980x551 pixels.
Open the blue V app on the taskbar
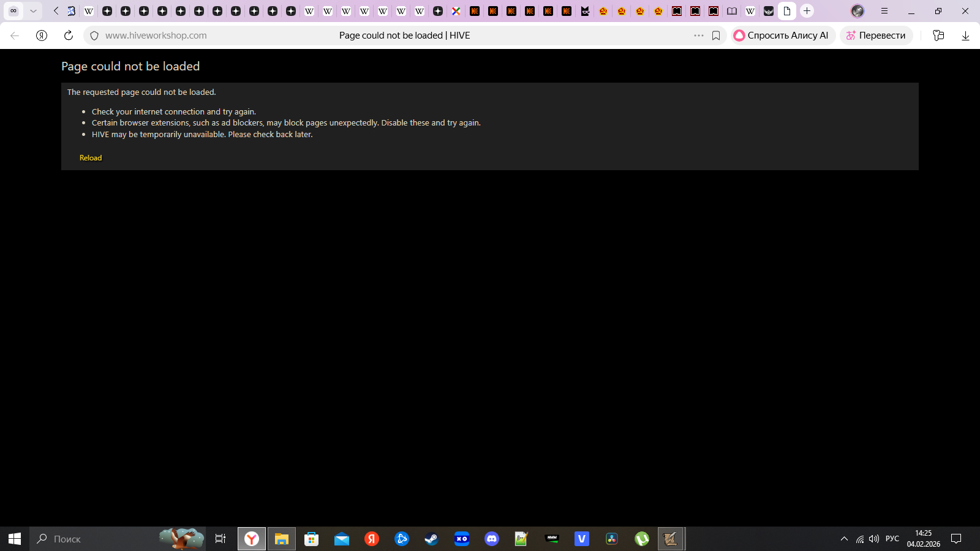click(582, 539)
